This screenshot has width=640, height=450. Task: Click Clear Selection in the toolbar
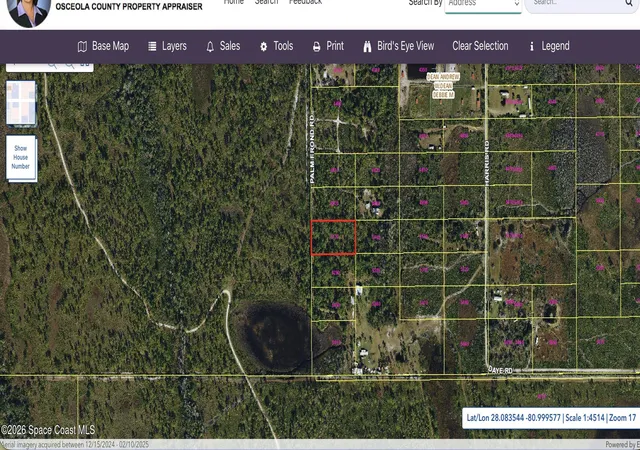click(480, 46)
